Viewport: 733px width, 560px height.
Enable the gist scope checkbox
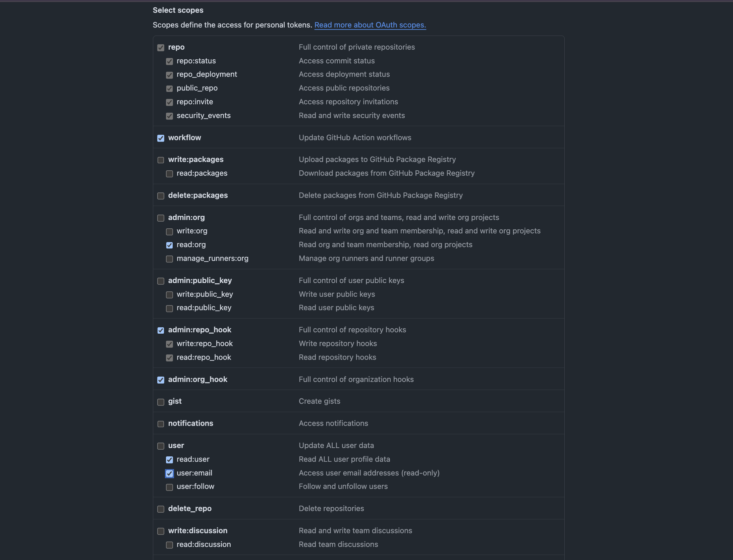pos(161,402)
